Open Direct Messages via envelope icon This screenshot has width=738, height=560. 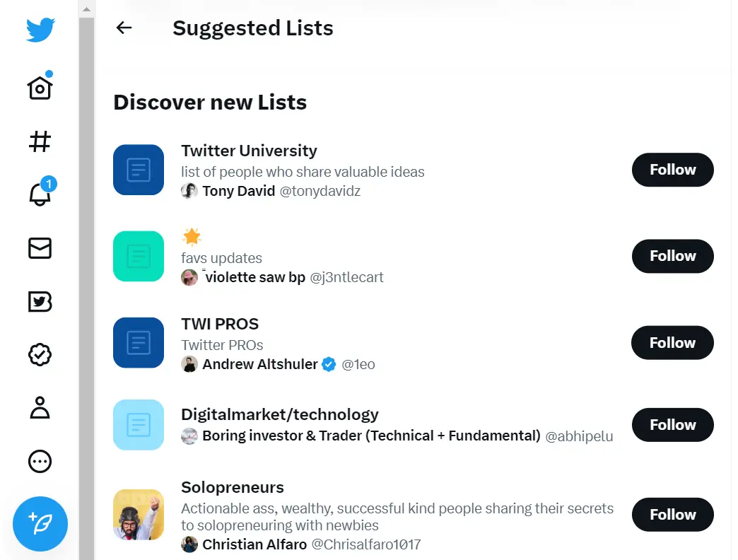tap(40, 248)
